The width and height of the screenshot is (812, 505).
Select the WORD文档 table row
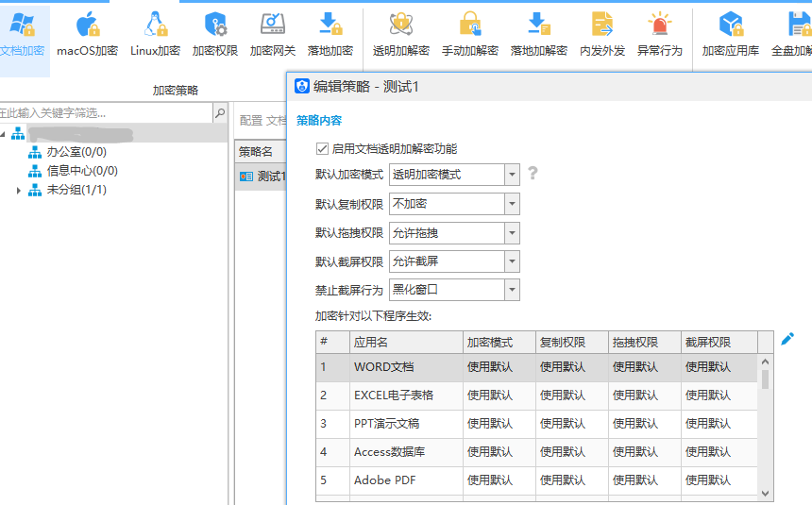point(536,367)
